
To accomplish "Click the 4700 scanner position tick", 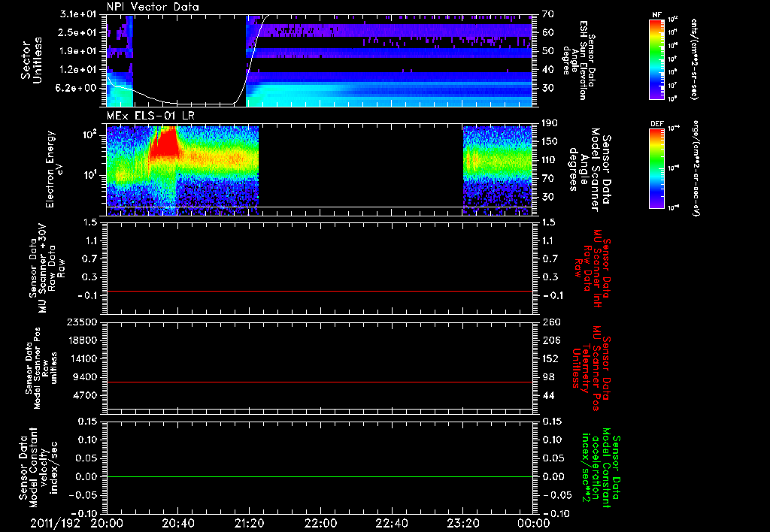I will (86, 395).
